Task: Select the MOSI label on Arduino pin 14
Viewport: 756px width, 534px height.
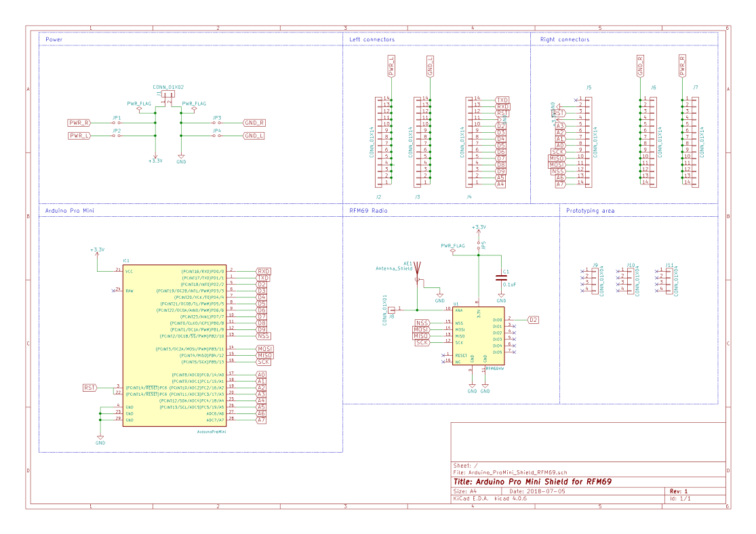Action: 264,348
